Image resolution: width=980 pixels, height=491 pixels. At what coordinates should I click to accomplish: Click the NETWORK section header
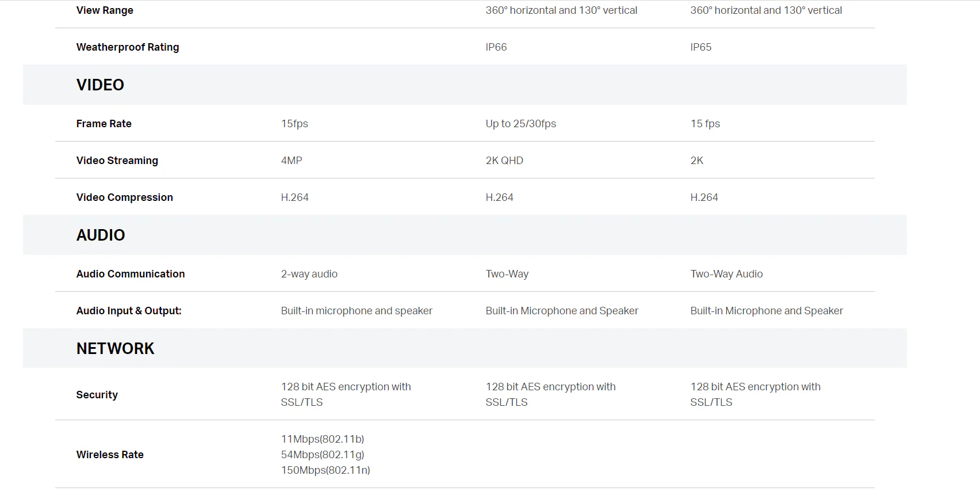(x=115, y=348)
